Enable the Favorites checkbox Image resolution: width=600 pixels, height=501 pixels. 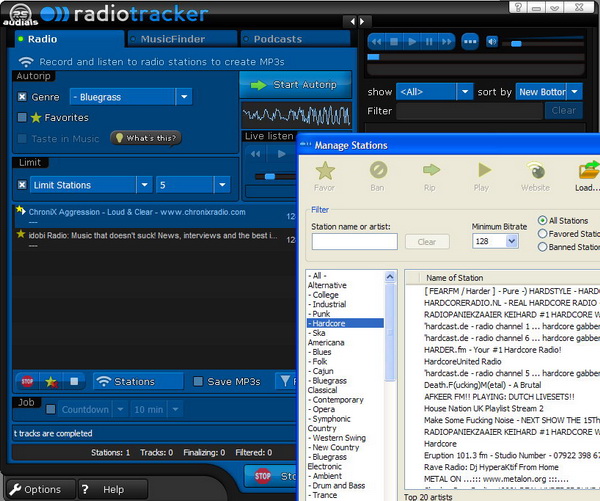[22, 117]
